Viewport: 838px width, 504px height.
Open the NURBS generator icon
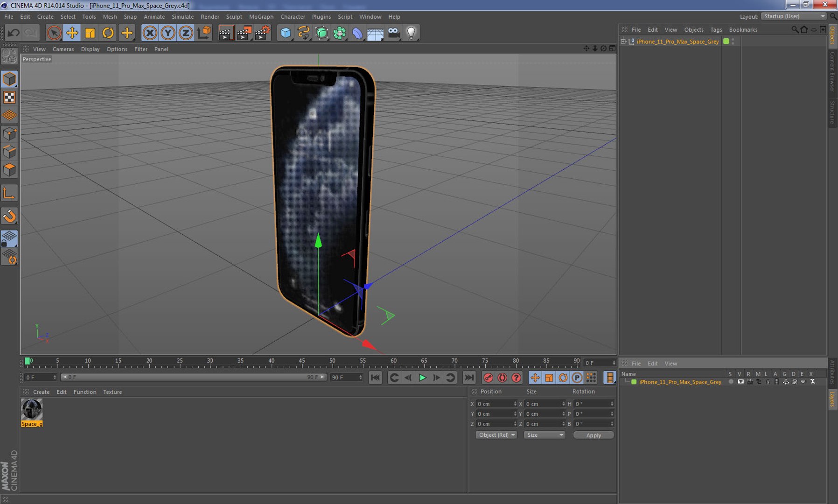point(321,33)
